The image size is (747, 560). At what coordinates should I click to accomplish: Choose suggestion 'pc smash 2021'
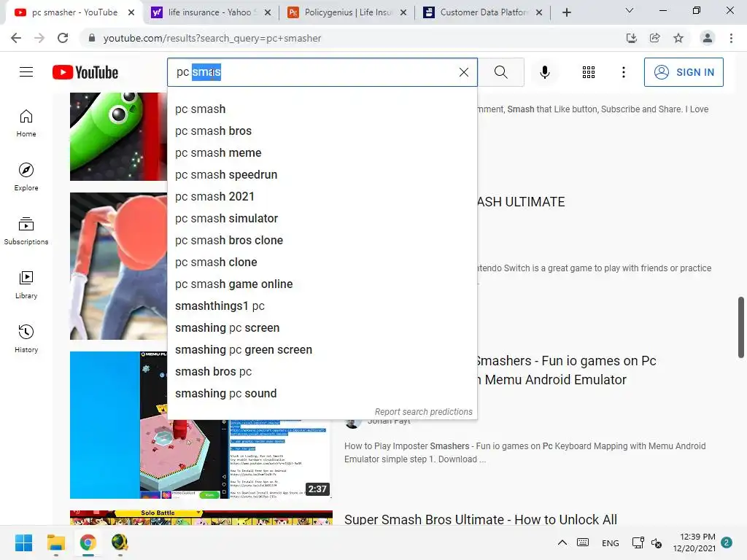(x=322, y=197)
